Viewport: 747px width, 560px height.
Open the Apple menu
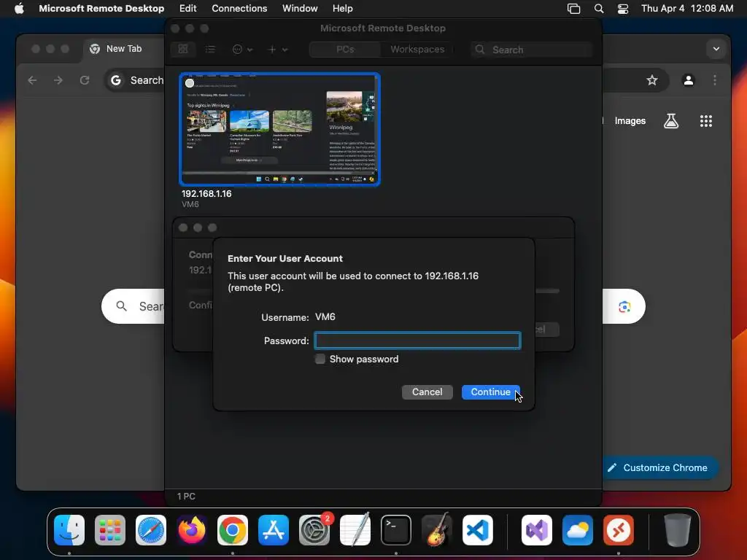[x=19, y=9]
